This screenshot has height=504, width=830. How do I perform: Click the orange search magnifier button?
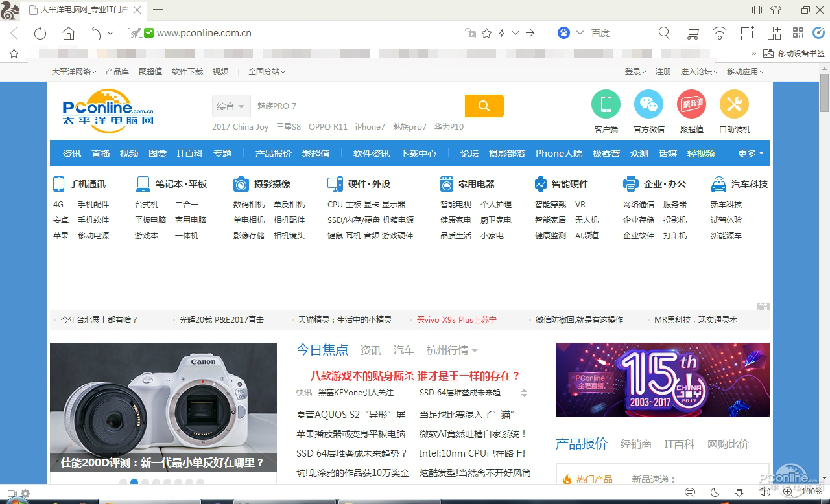point(484,106)
